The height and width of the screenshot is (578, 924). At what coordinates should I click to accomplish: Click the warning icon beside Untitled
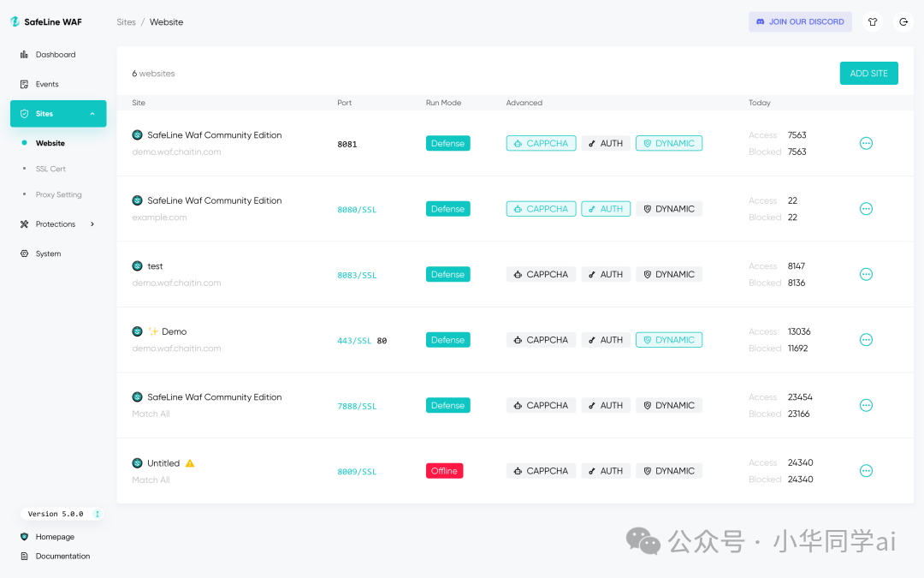190,463
